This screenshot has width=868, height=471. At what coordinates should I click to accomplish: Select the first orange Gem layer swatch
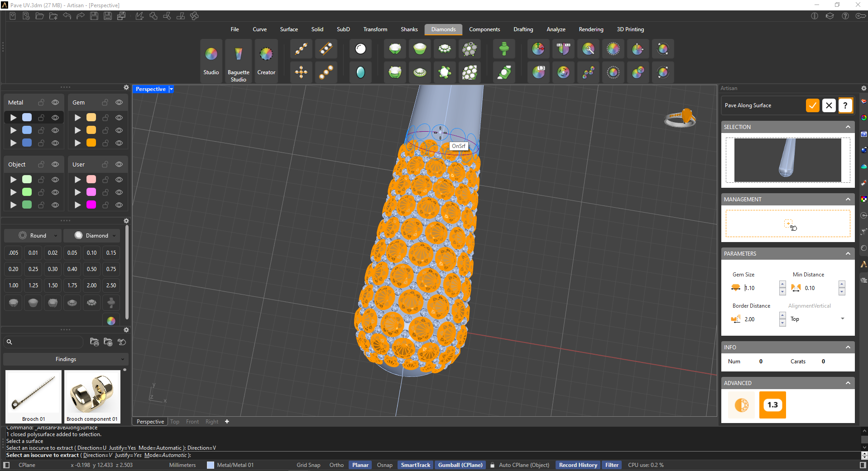tap(91, 118)
